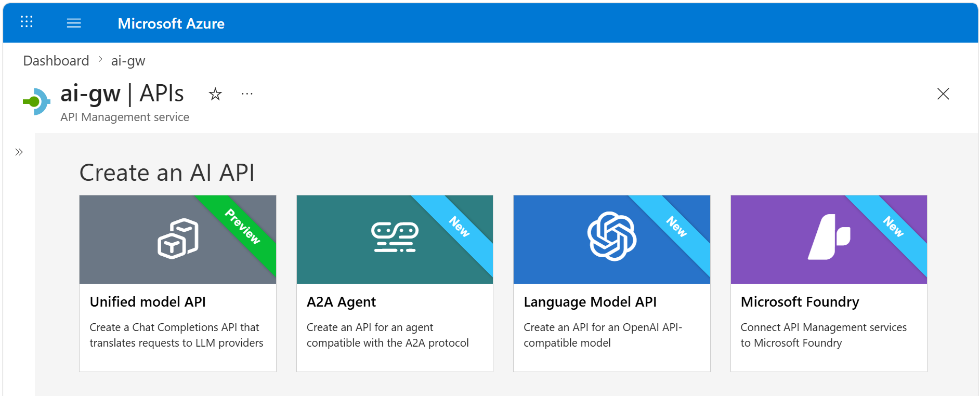The image size is (980, 396).
Task: Open the Microsoft Foundry card title
Action: point(800,302)
